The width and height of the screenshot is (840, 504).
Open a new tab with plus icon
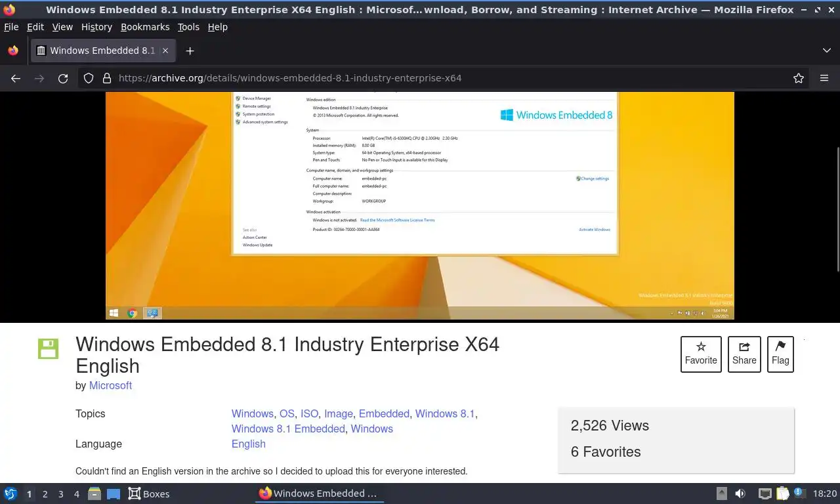[190, 51]
